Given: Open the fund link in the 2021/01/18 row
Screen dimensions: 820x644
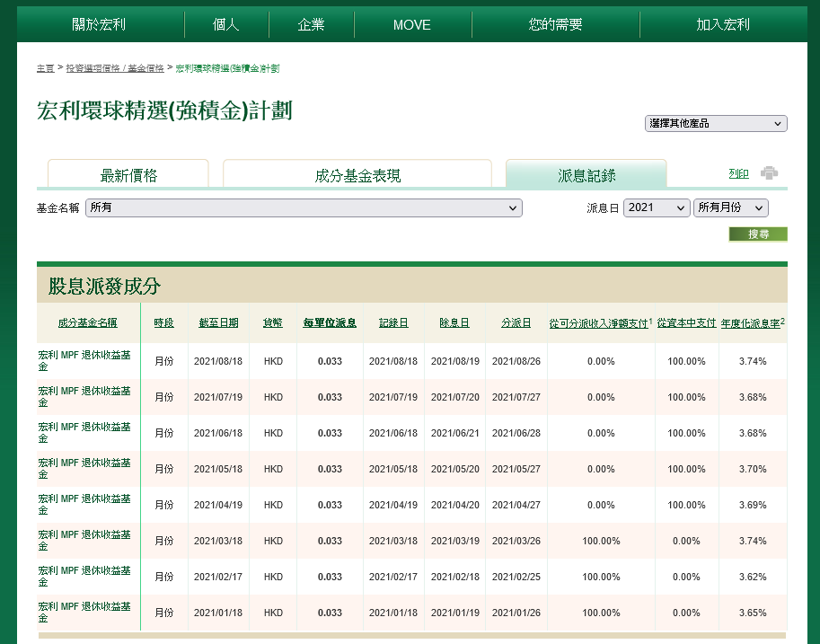Looking at the screenshot, I should pos(84,613).
